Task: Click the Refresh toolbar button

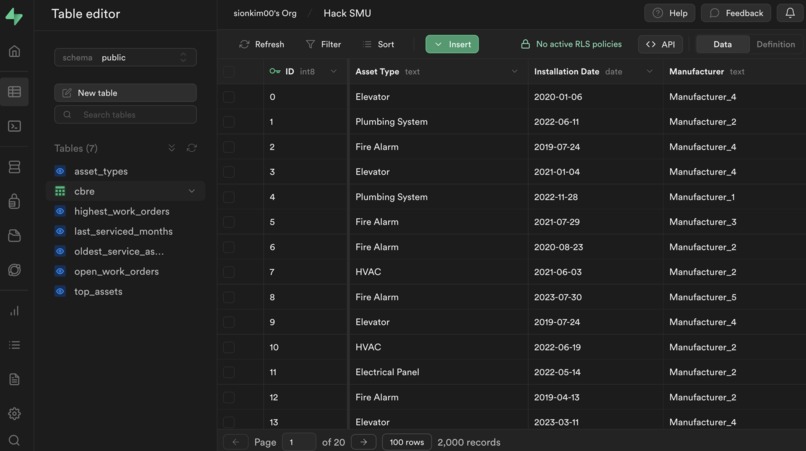Action: point(262,44)
